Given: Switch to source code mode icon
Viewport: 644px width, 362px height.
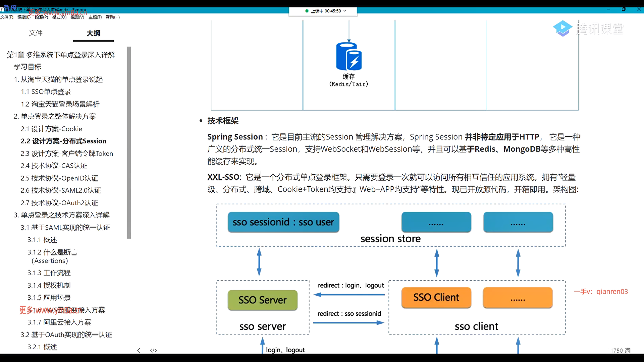Looking at the screenshot, I should click(x=153, y=350).
